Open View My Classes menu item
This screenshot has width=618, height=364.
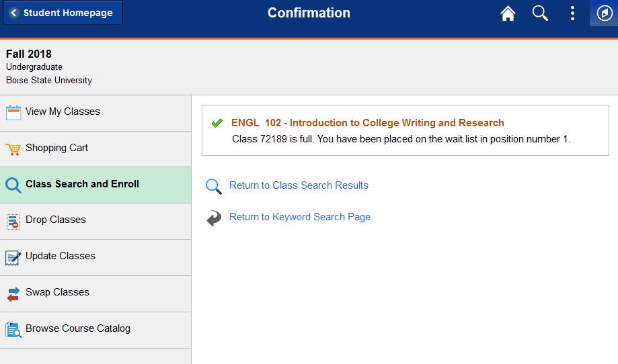[95, 113]
